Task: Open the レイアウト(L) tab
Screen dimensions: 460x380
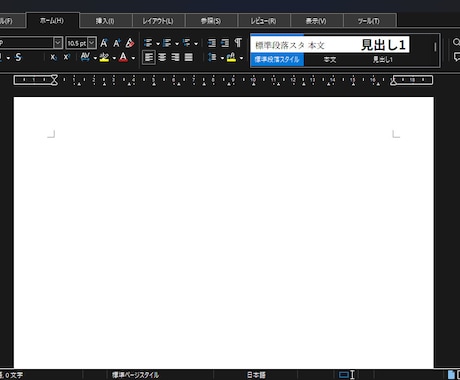Action: 158,21
